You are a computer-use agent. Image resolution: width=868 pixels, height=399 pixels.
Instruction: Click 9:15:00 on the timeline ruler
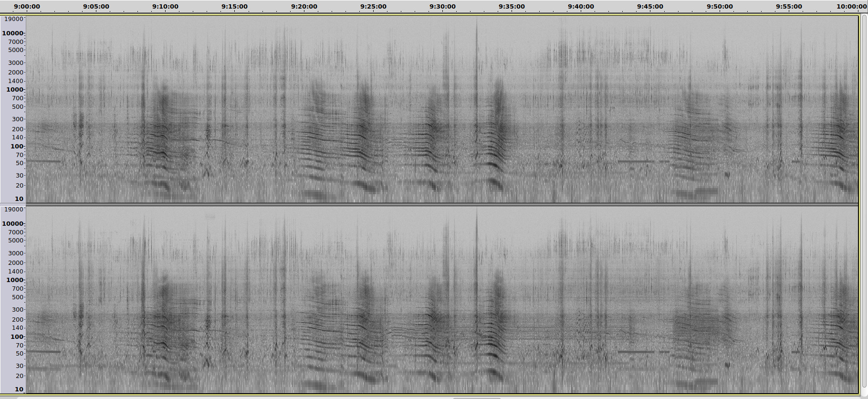(234, 7)
